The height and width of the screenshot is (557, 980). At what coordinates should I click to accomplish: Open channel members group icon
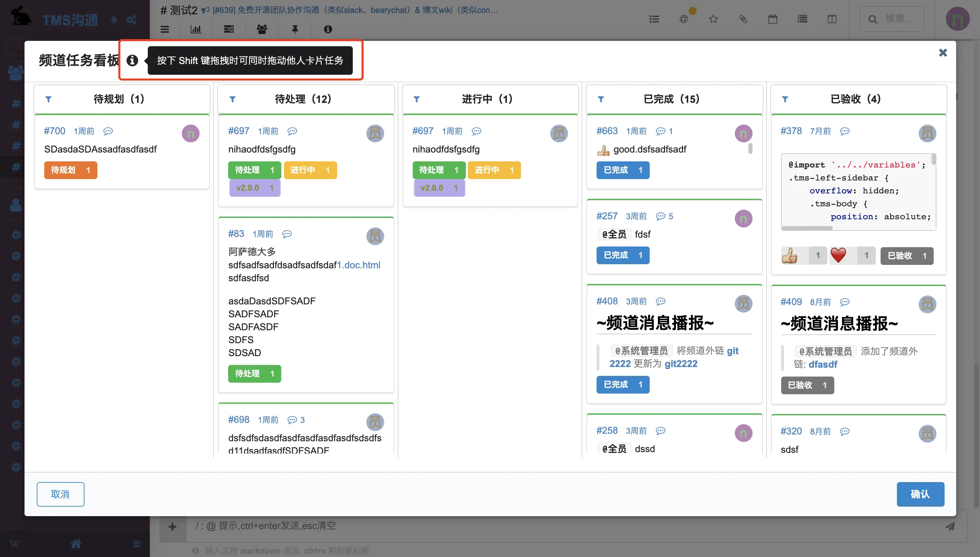(x=262, y=29)
